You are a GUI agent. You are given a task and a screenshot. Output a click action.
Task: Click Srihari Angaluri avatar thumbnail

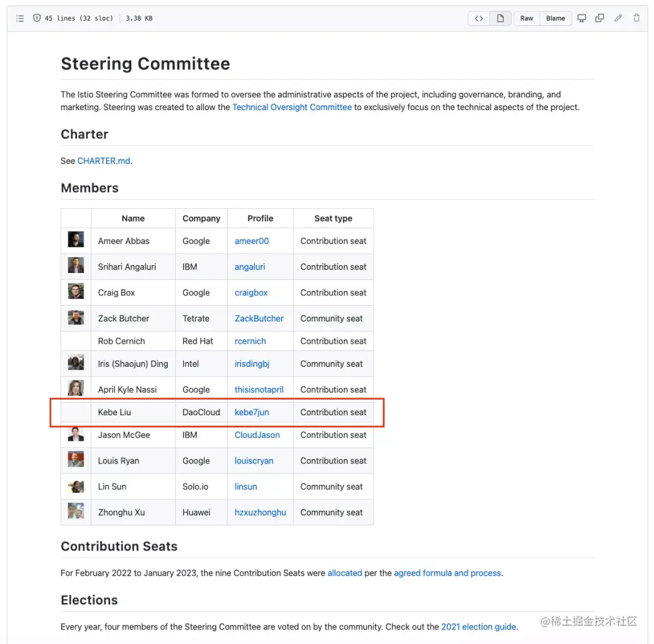[76, 265]
